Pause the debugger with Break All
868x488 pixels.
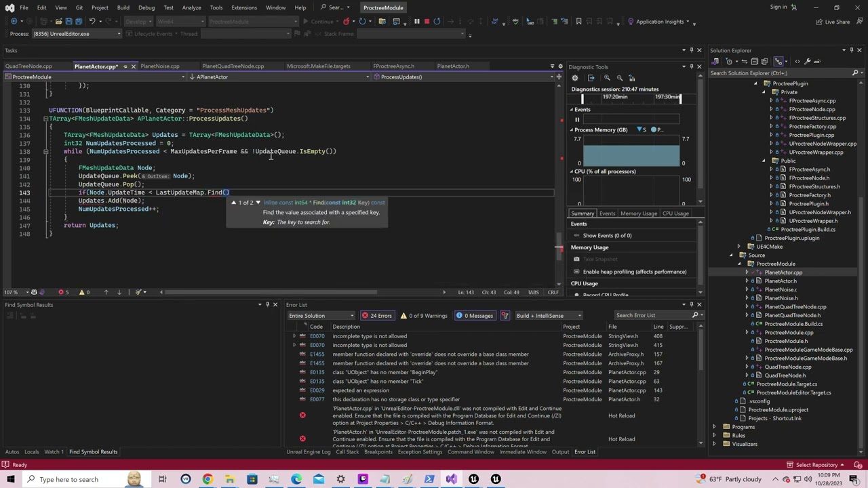[x=416, y=21]
